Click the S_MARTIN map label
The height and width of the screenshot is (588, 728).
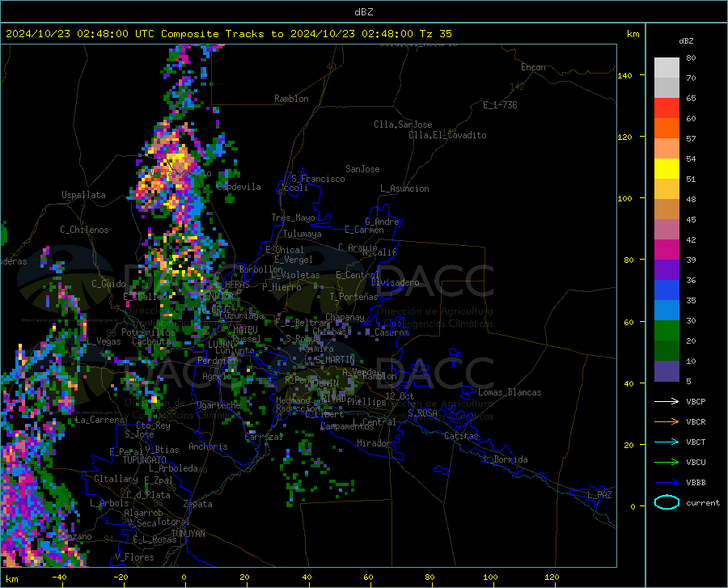[x=335, y=360]
